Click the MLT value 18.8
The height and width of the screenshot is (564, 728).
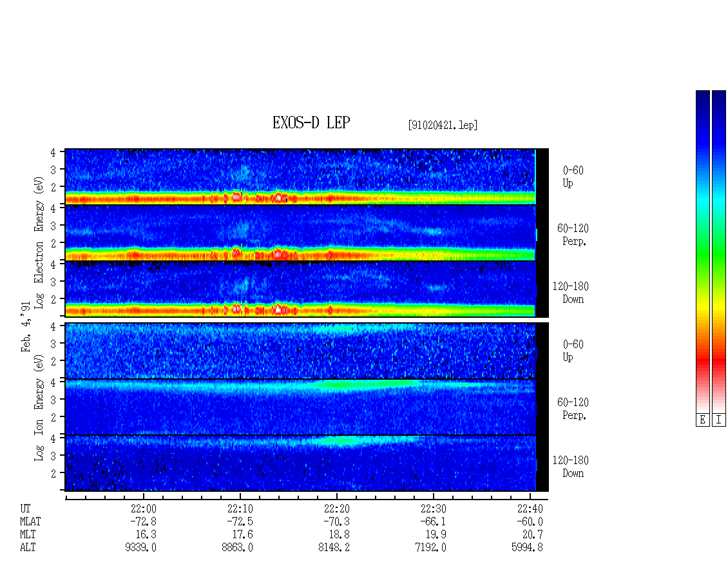coord(339,535)
